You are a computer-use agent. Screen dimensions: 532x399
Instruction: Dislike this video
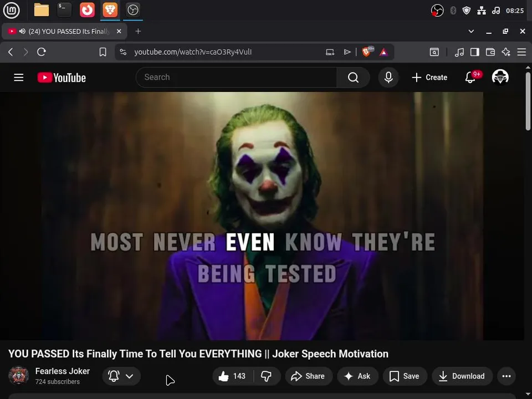click(267, 376)
